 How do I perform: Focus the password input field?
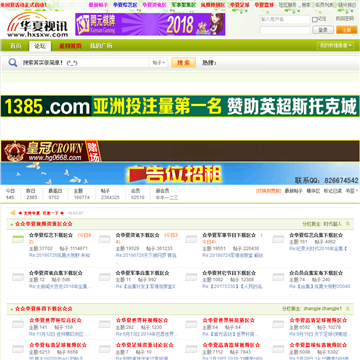285,30
